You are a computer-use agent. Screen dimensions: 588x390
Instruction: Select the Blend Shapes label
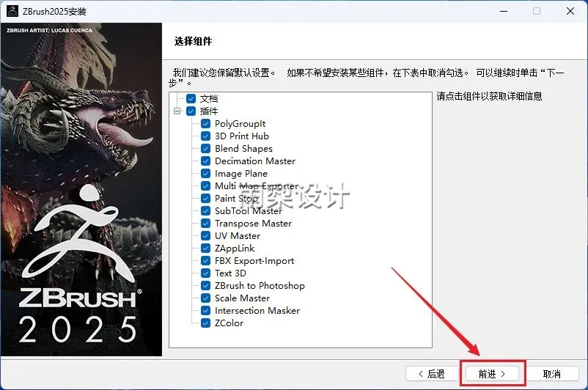pyautogui.click(x=243, y=149)
